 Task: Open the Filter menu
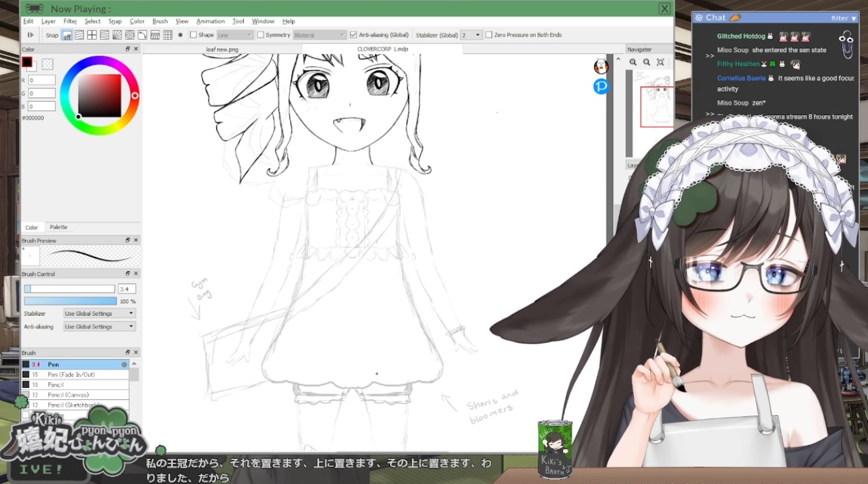pyautogui.click(x=70, y=21)
